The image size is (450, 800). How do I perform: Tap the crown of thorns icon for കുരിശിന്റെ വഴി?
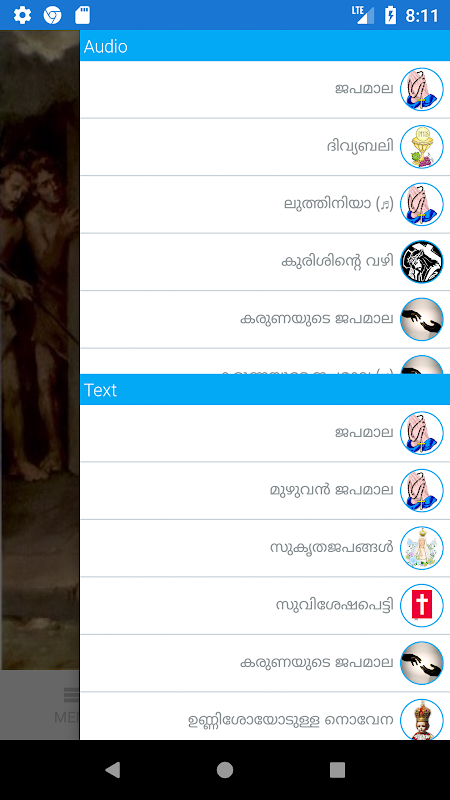(421, 262)
